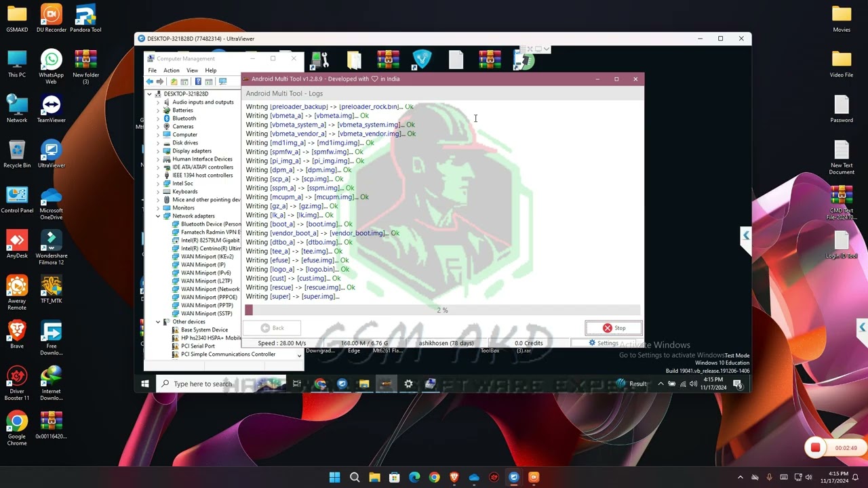
Task: Collapse the DESKTOP-321B28D root node
Action: pyautogui.click(x=150, y=94)
